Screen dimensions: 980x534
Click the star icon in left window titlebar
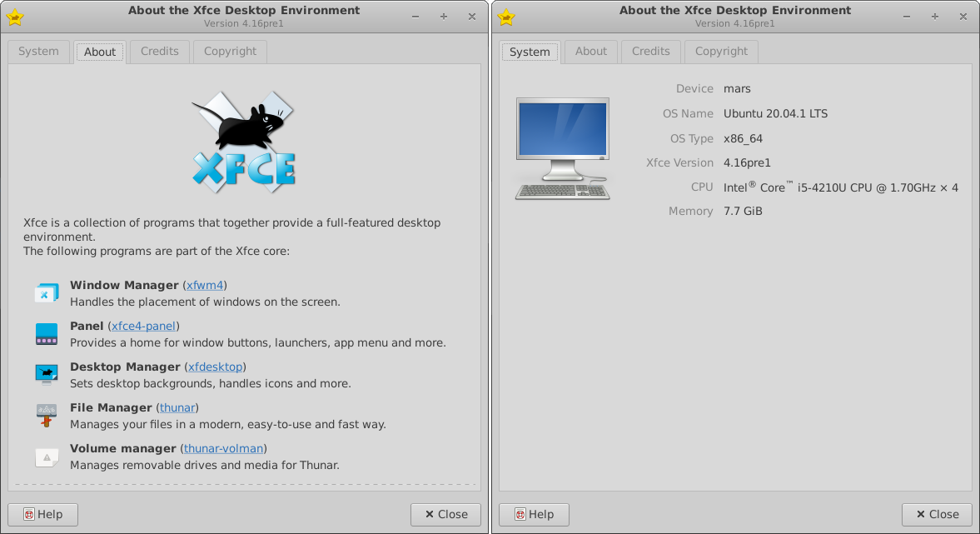coord(15,17)
